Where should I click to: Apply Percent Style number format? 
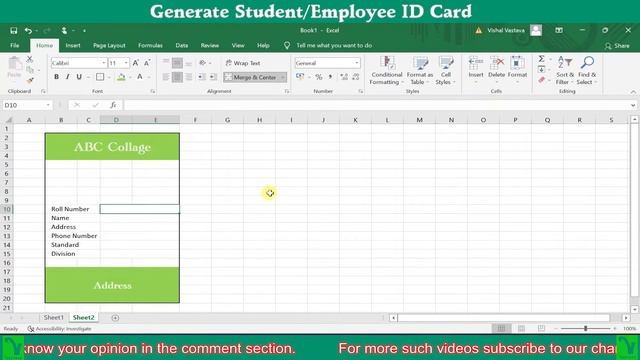pyautogui.click(x=319, y=77)
